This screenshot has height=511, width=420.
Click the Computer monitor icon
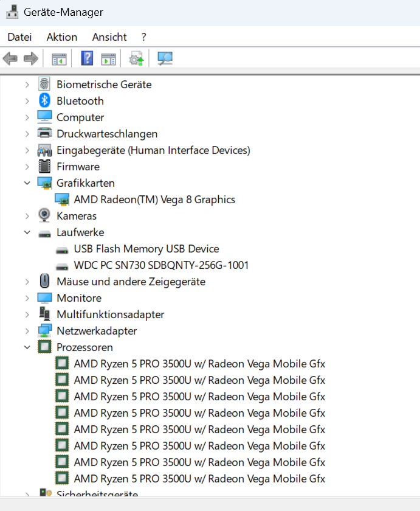(x=44, y=117)
